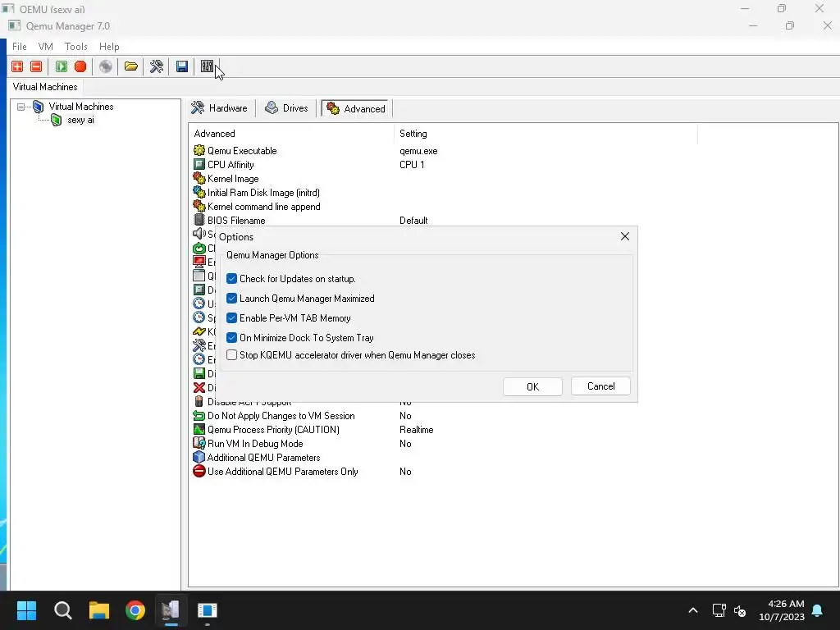Open the notification bell in taskbar
The height and width of the screenshot is (630, 840).
(x=818, y=610)
